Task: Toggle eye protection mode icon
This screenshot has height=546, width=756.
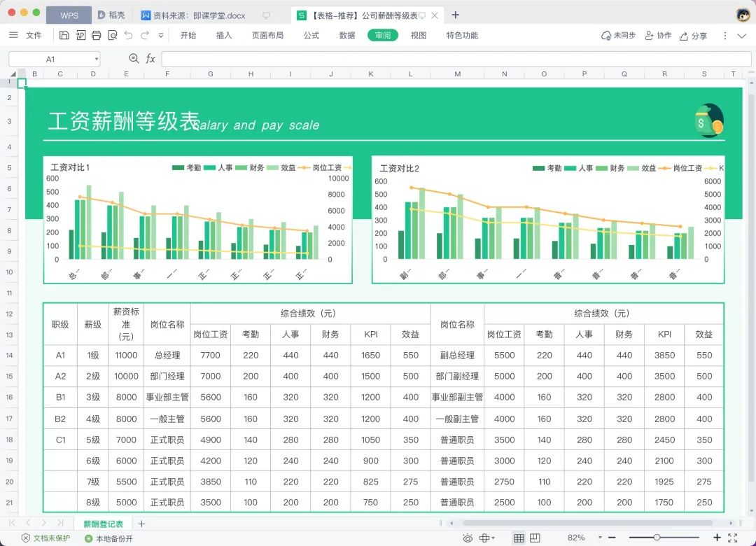Action: (x=467, y=538)
